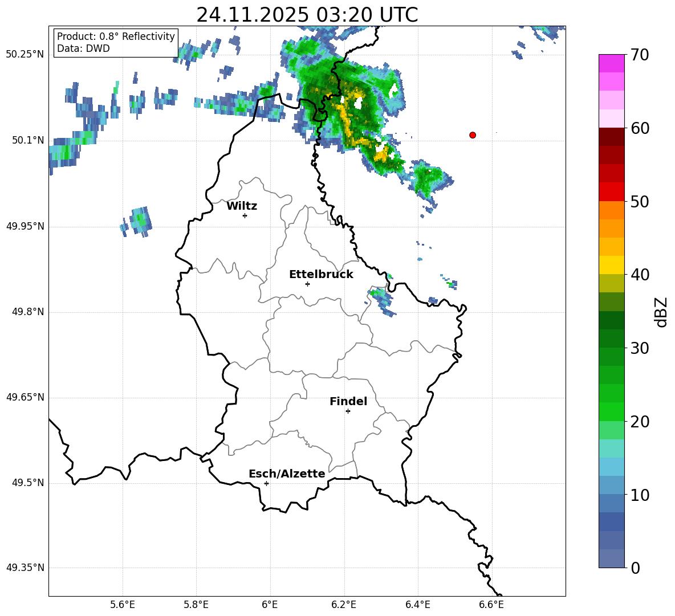This screenshot has height=616, width=675.
Task: Click the 49.5°N latitude label
Action: coord(28,483)
